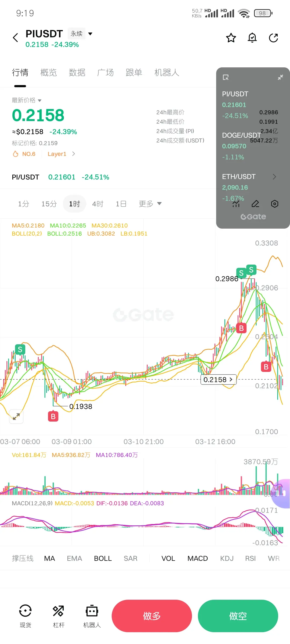Switch to the 概览 tab
The height and width of the screenshot is (644, 290).
tap(49, 72)
